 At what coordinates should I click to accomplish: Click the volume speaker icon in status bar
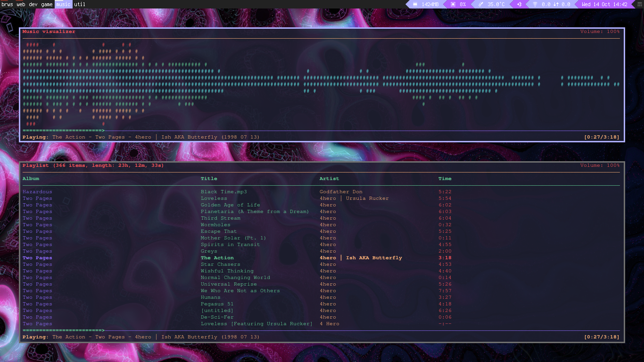click(x=519, y=4)
